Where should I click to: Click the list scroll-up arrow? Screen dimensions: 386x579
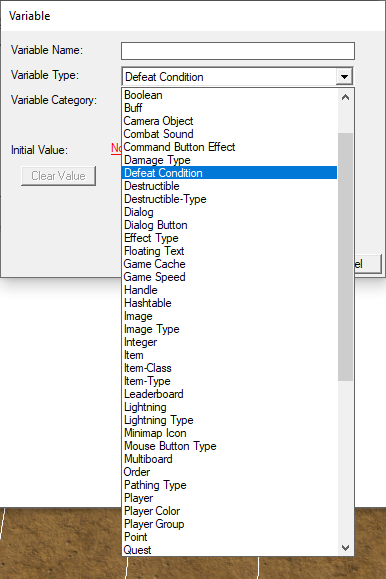345,97
